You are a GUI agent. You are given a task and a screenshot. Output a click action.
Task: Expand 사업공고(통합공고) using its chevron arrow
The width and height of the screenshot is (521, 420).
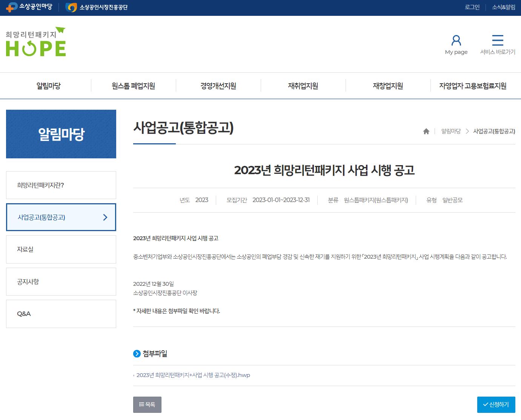click(x=106, y=217)
